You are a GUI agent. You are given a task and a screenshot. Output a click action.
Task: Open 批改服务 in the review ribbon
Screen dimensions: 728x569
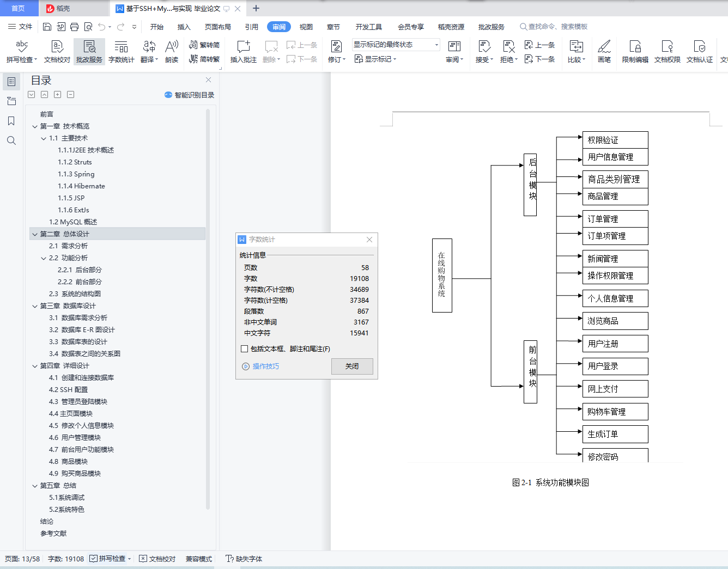[x=89, y=52]
